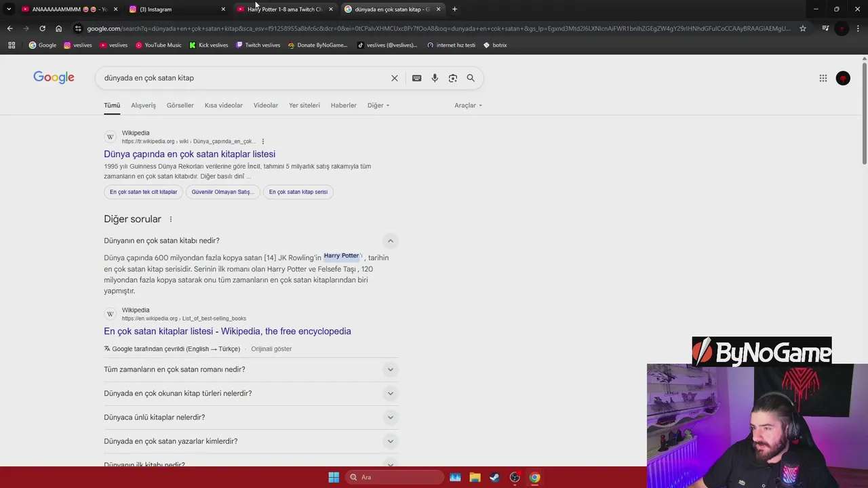Open the Google account avatar
Viewport: 868px width, 488px height.
coord(843,78)
